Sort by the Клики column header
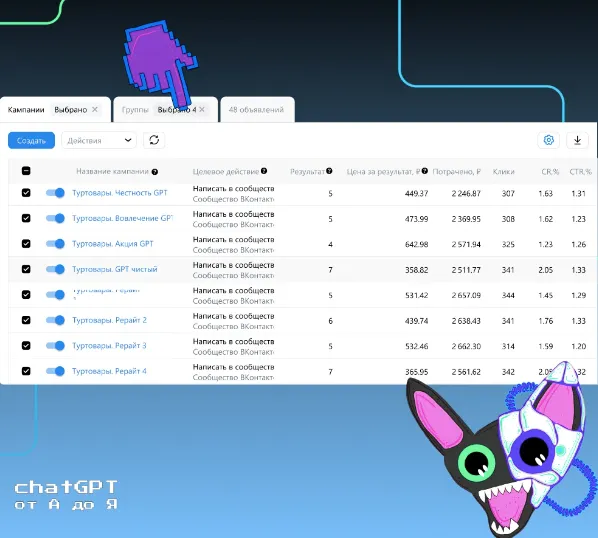The image size is (598, 538). coord(503,172)
